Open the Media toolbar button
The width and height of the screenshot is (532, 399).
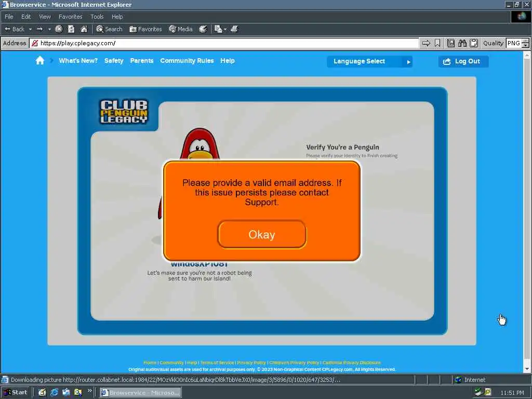(181, 29)
